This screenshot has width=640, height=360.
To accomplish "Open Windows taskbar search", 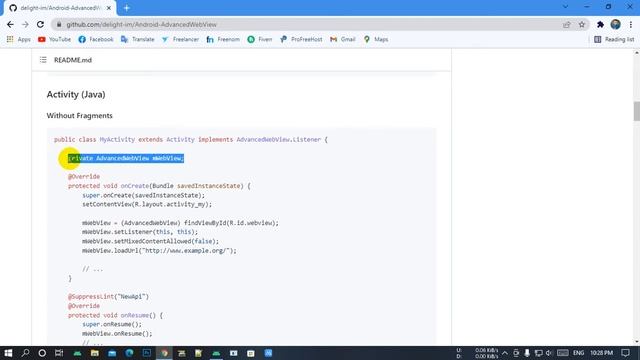I will point(25,353).
